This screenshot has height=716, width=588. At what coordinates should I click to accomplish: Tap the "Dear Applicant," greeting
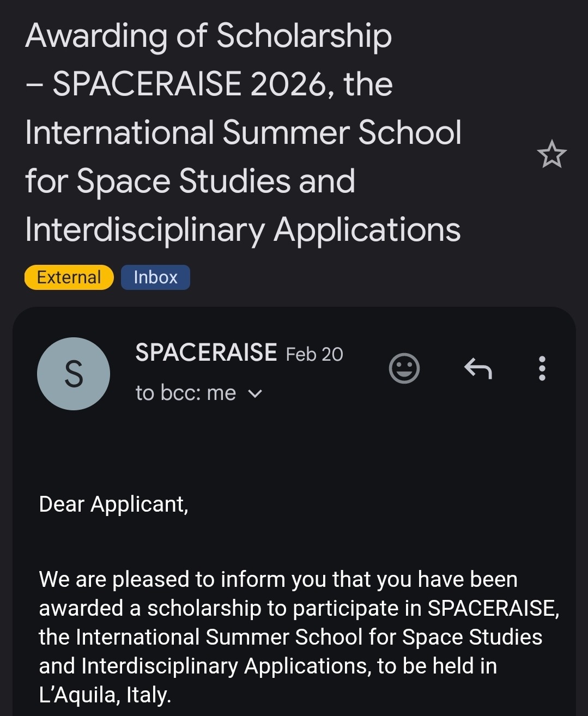point(113,504)
